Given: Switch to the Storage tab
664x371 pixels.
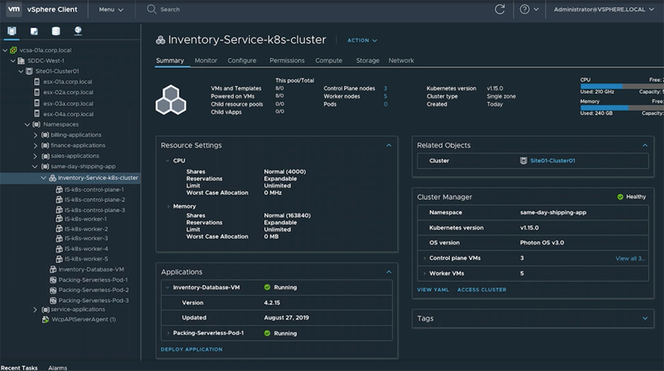Looking at the screenshot, I should (x=368, y=61).
